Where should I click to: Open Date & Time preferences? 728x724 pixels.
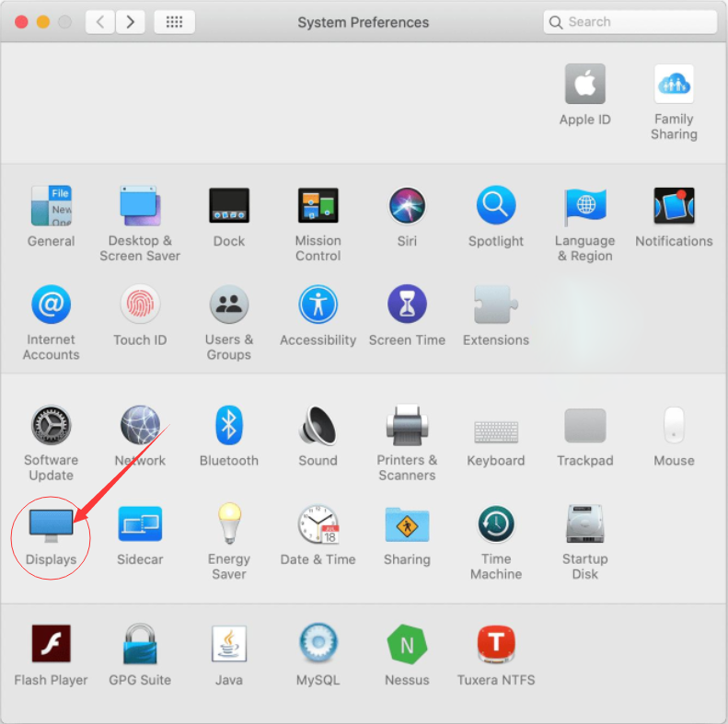[318, 524]
